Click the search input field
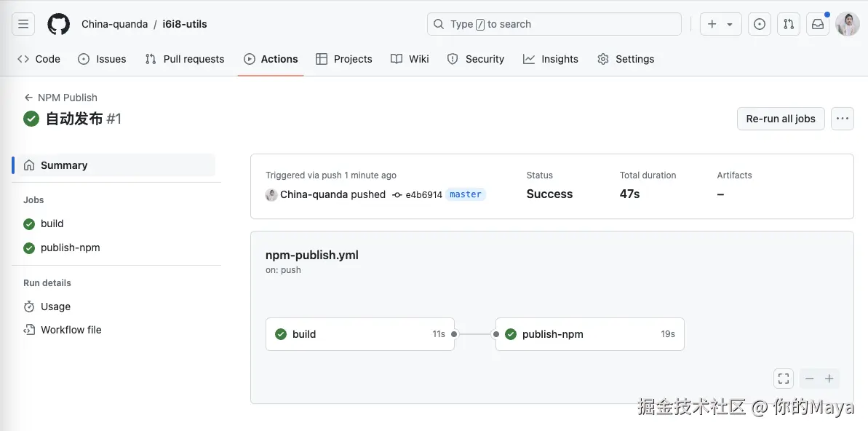Viewport: 868px width, 431px height. tap(554, 24)
